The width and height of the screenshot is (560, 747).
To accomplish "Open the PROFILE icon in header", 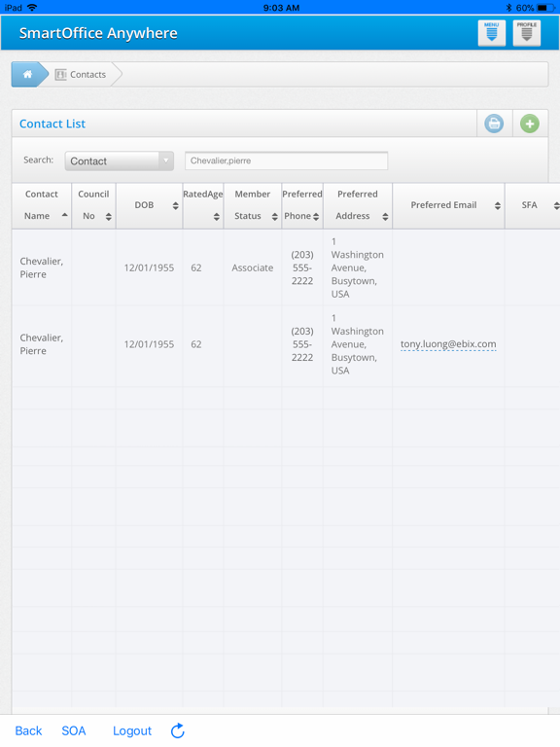I will 526,33.
